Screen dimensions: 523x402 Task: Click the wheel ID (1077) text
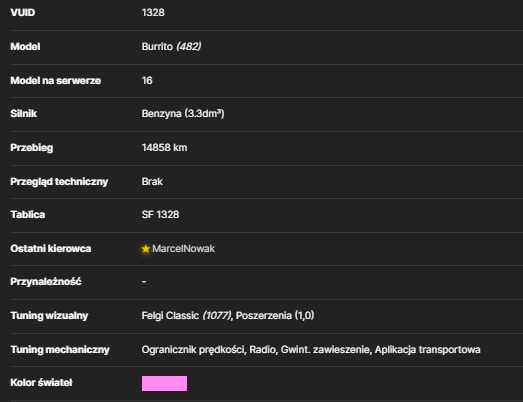[x=217, y=316]
